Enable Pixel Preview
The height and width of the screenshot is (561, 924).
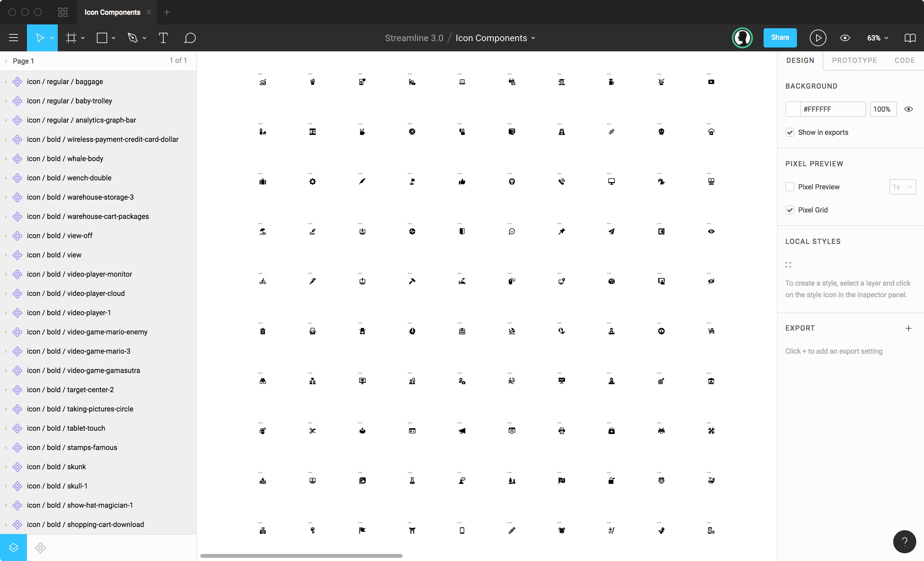(x=790, y=186)
